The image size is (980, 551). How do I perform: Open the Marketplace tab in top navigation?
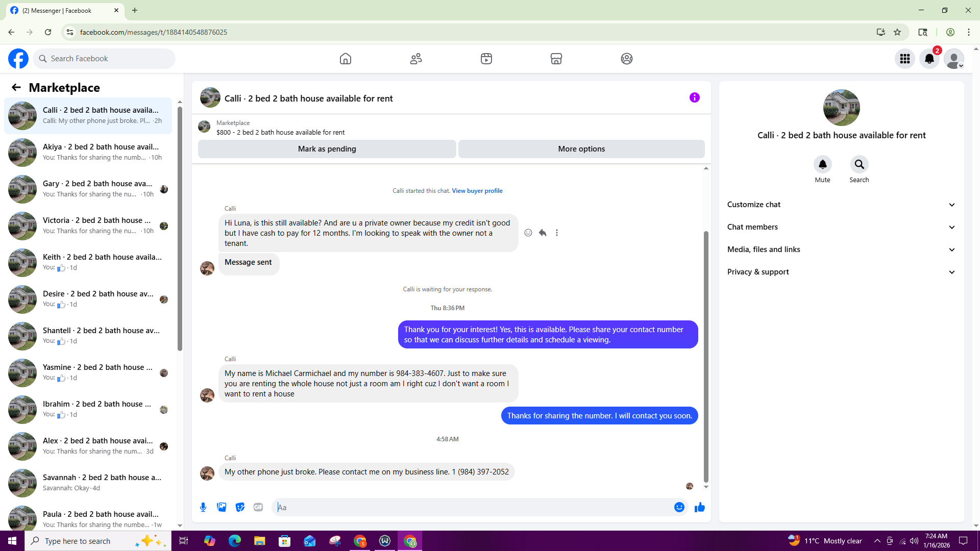556,59
